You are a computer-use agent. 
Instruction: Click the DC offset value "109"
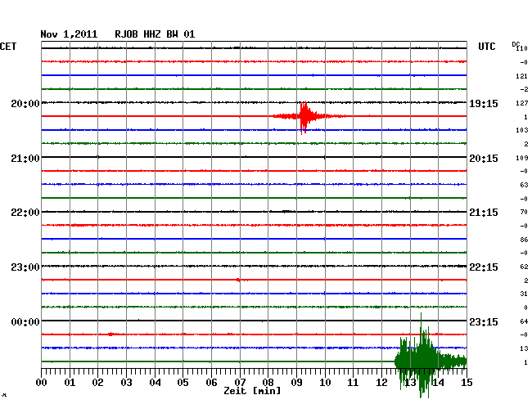[x=522, y=158]
